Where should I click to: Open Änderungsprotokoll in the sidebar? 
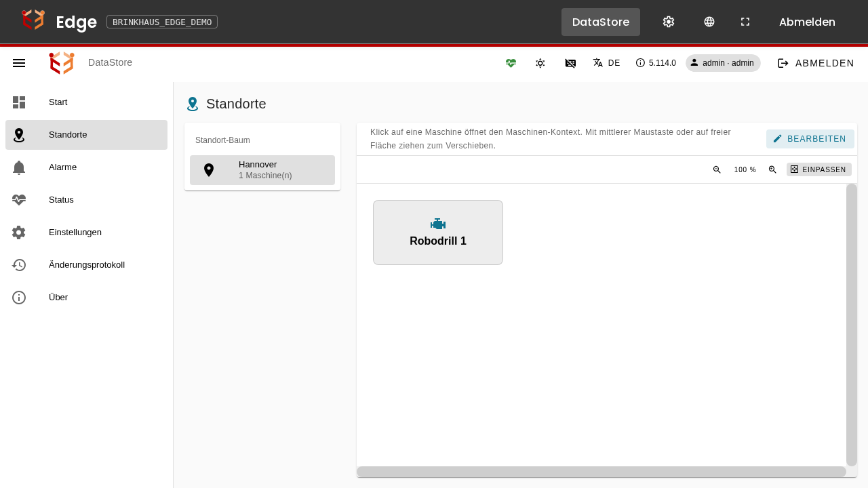click(86, 265)
